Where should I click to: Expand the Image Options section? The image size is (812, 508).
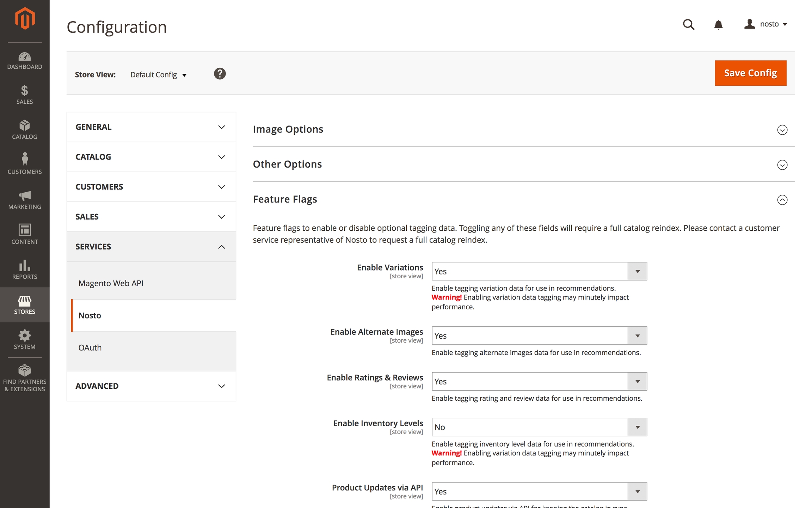[x=782, y=130]
